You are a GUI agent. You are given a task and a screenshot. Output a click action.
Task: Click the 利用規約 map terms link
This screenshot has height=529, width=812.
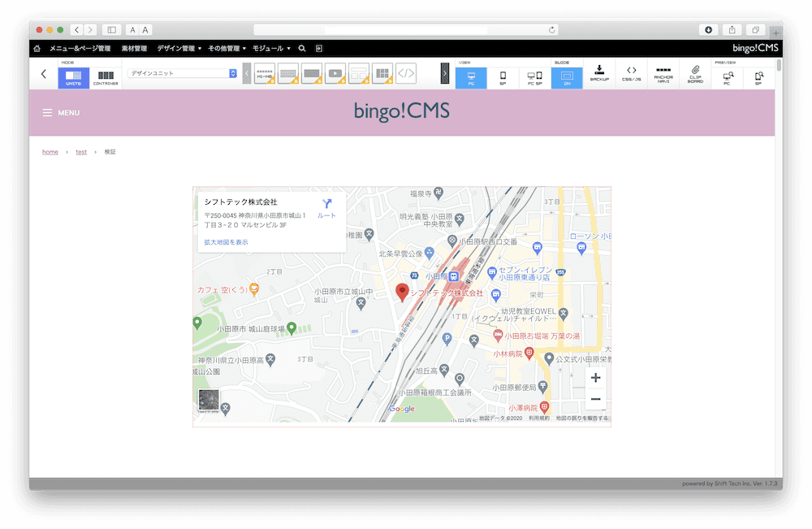point(539,418)
